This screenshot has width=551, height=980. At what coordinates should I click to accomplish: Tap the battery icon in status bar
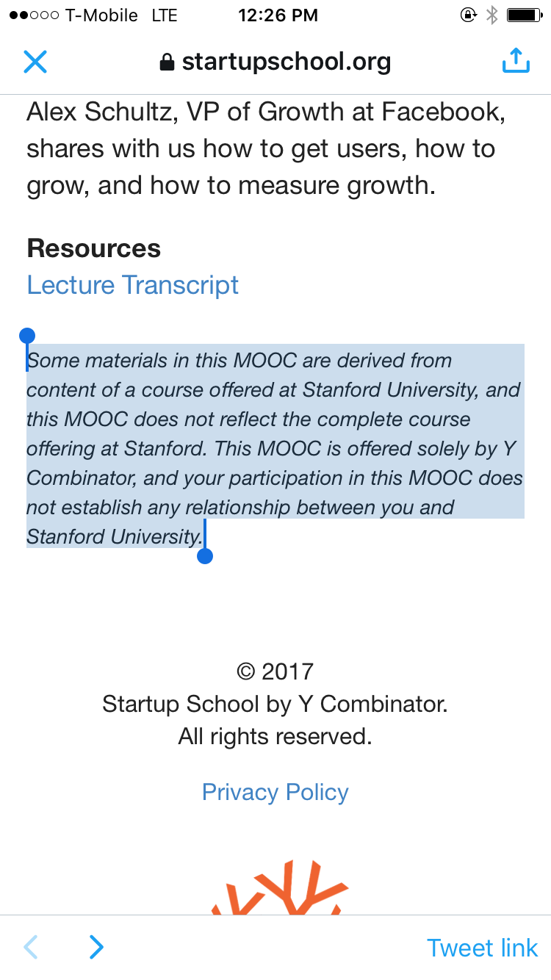pyautogui.click(x=524, y=15)
